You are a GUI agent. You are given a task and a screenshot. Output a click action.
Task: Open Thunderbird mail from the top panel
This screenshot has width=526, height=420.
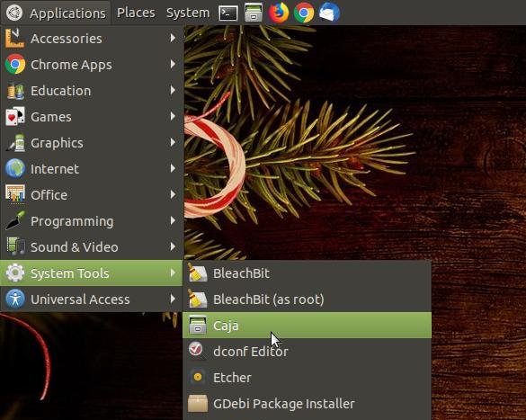click(329, 13)
